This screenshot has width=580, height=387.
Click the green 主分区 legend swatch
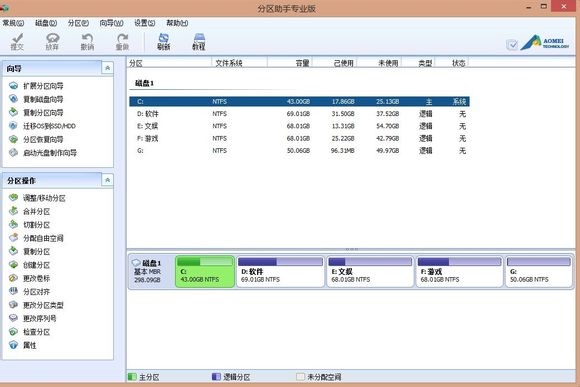click(x=132, y=377)
